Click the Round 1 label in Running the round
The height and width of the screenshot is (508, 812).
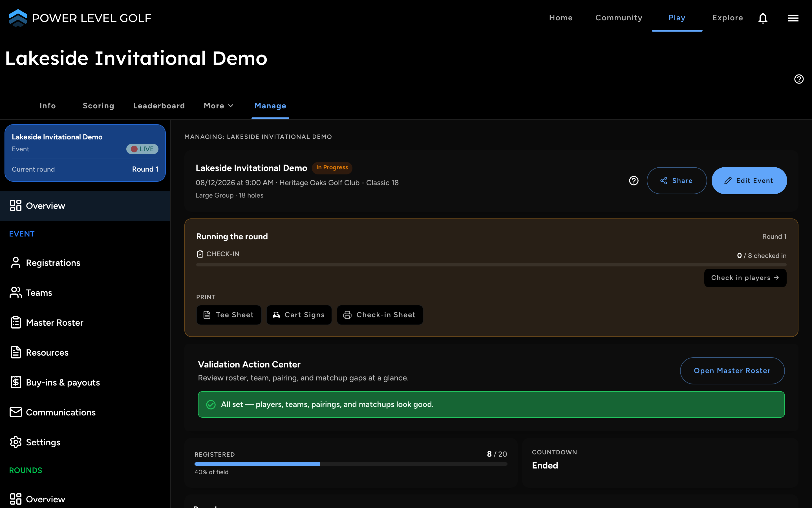(x=774, y=237)
